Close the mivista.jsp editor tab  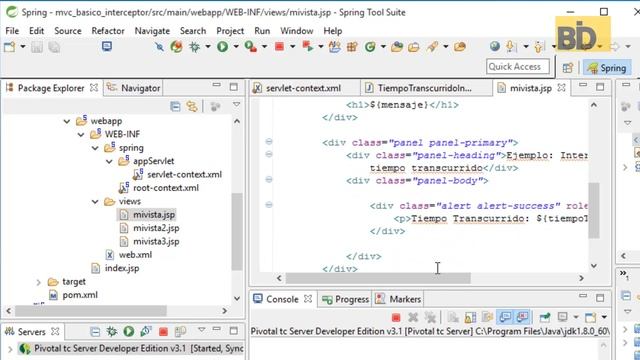(562, 88)
